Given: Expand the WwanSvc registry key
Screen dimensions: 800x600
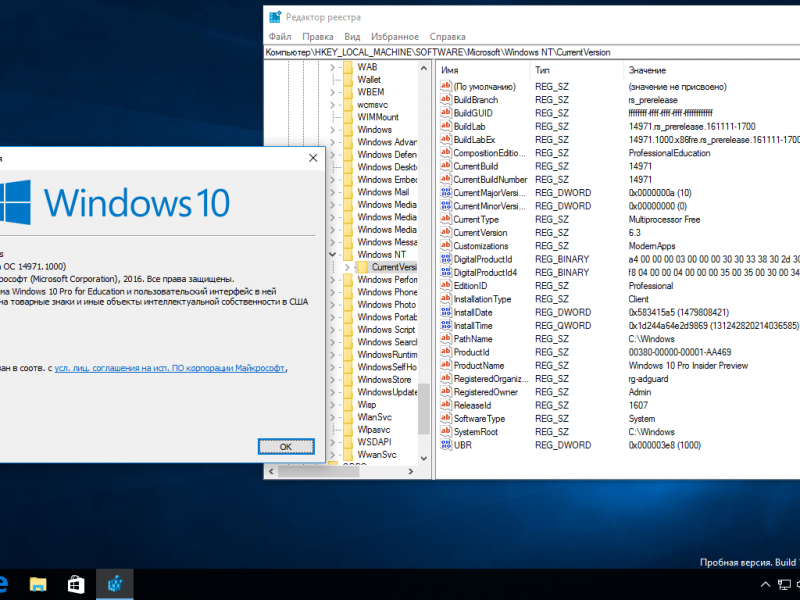Looking at the screenshot, I should [333, 455].
